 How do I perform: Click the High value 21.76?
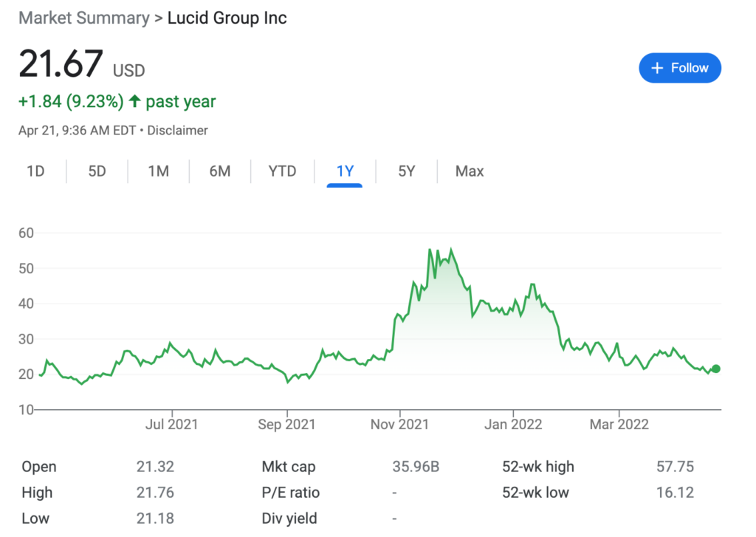pyautogui.click(x=155, y=493)
